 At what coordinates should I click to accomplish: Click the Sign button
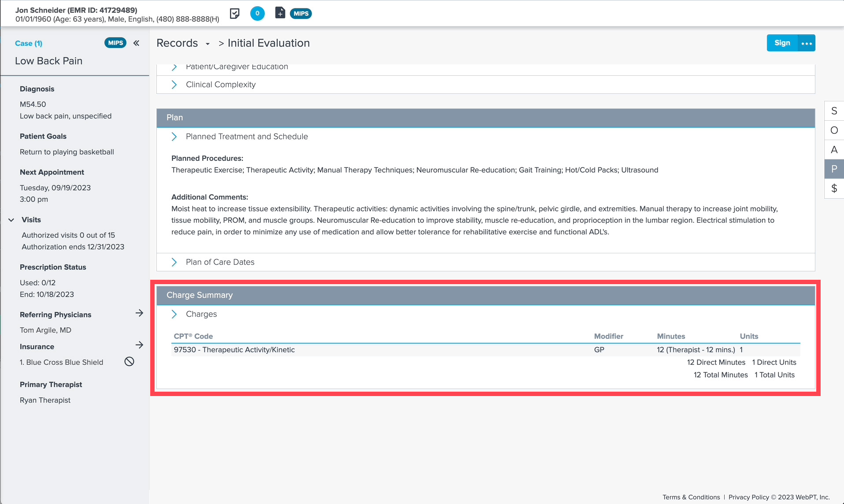coord(781,43)
